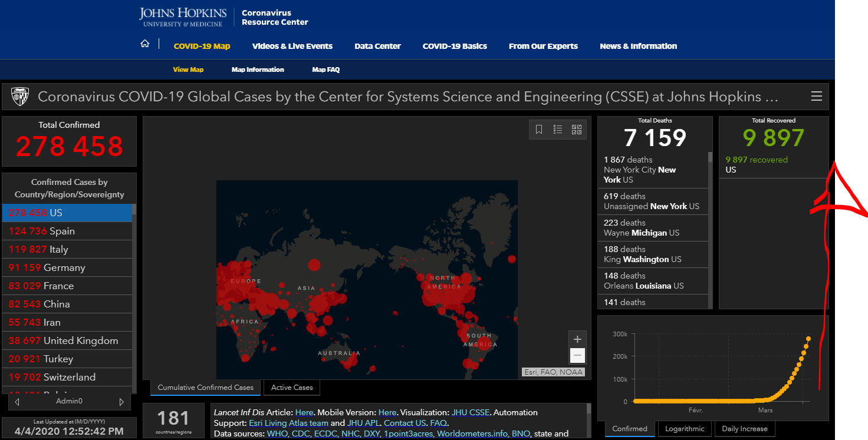Click the Contact US link
Screen dimensions: 868x440
tap(405, 423)
